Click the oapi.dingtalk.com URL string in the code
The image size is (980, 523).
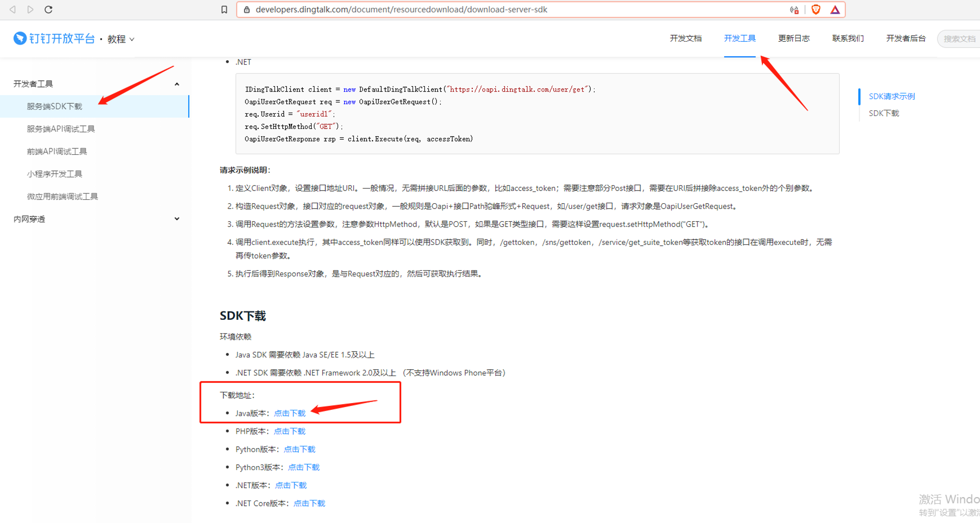pyautogui.click(x=517, y=89)
